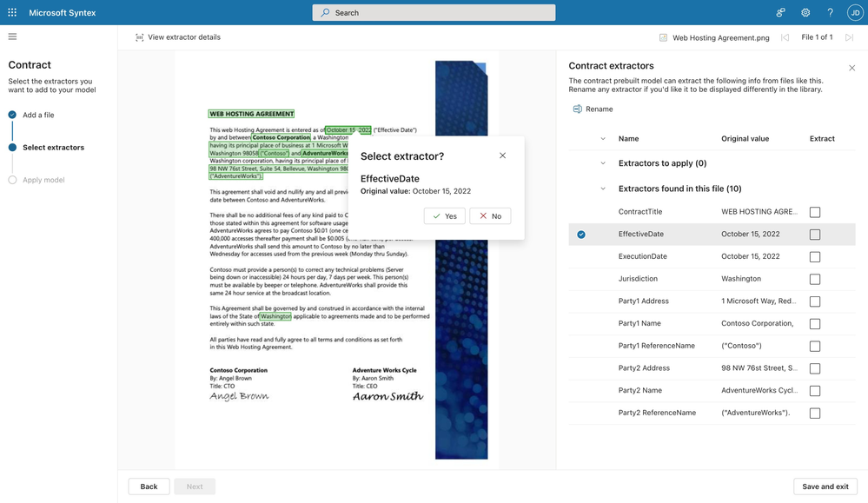The width and height of the screenshot is (868, 503).
Task: Close the Contract extractors panel
Action: click(852, 68)
